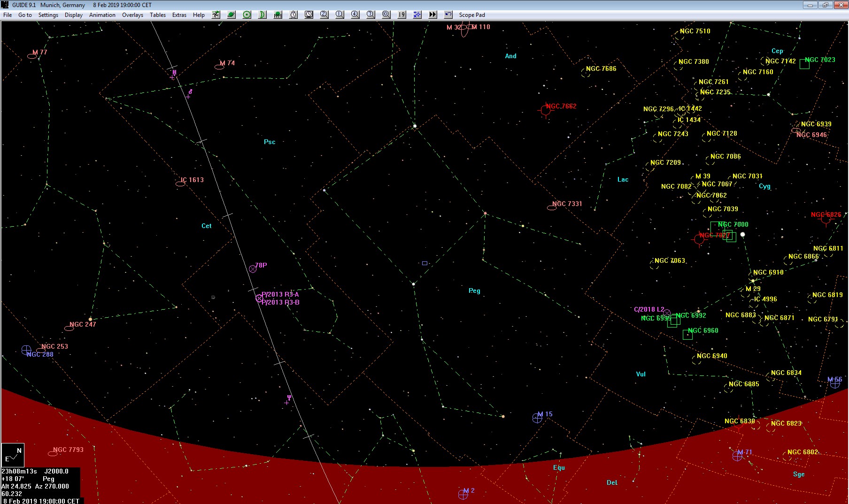Click the fast-forward animation icon
Image resolution: width=849 pixels, height=504 pixels.
point(433,15)
